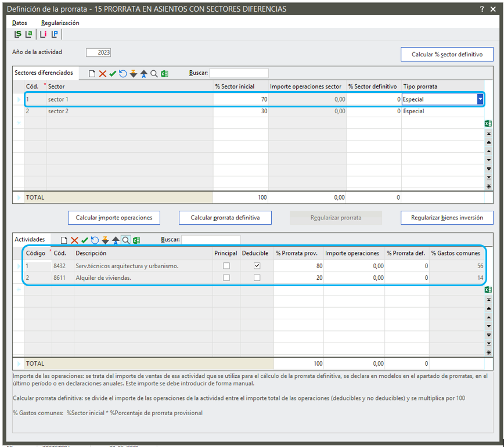The height and width of the screenshot is (447, 504).
Task: Step up one row in sectors grid
Action: pyautogui.click(x=488, y=151)
